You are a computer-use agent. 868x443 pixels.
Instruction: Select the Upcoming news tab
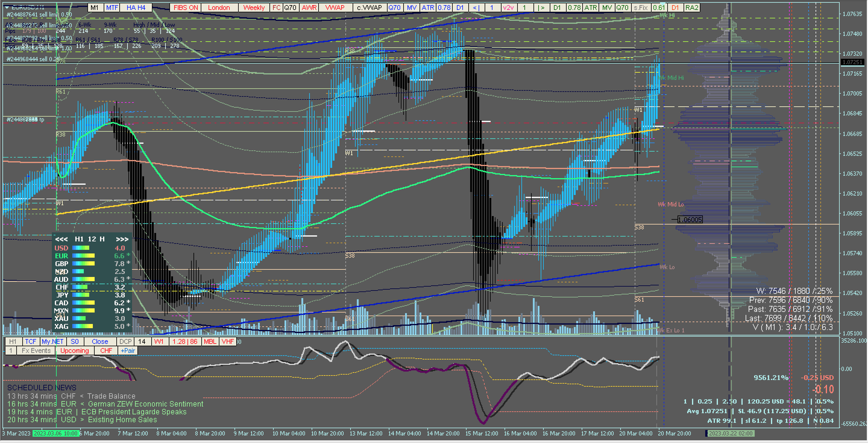click(x=74, y=351)
